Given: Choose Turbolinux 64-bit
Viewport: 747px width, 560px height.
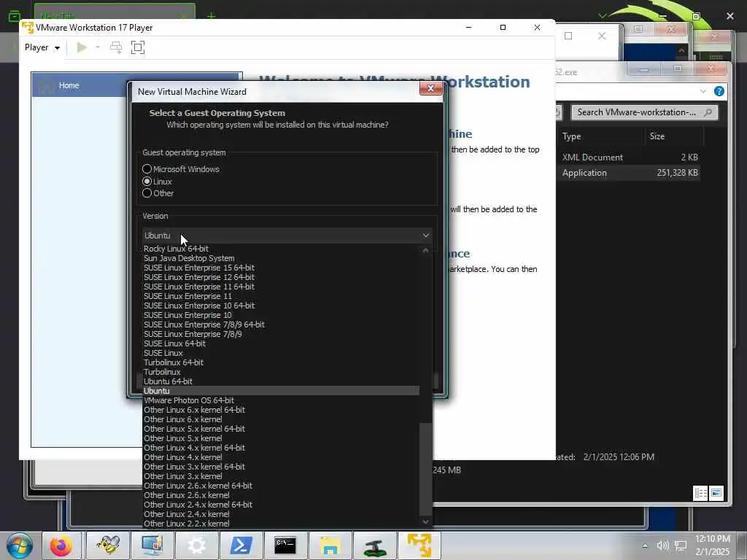Looking at the screenshot, I should (281, 362).
